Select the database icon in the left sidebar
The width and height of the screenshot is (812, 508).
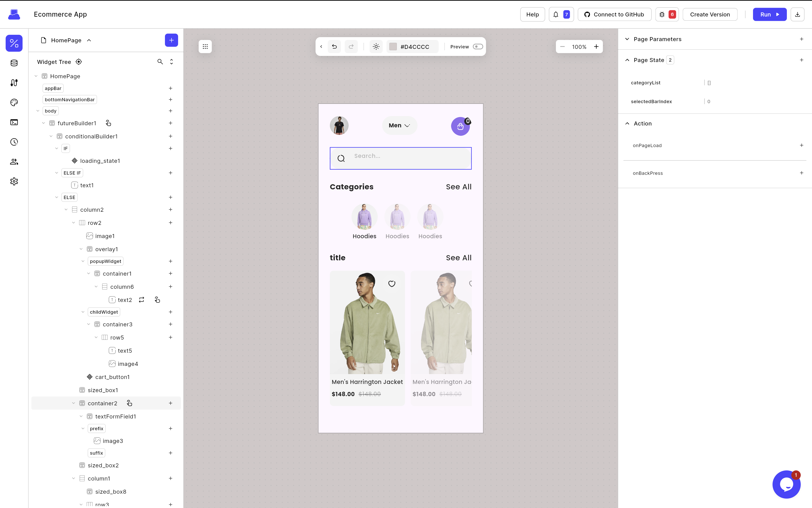(14, 63)
